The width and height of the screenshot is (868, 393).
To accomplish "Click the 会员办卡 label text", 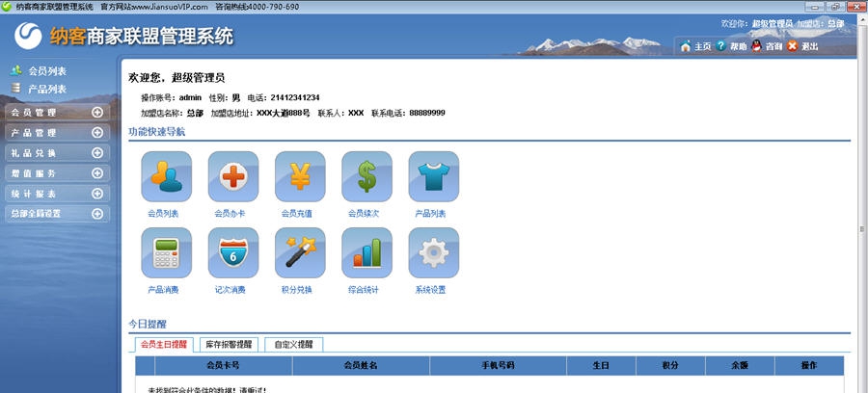I will pyautogui.click(x=230, y=214).
